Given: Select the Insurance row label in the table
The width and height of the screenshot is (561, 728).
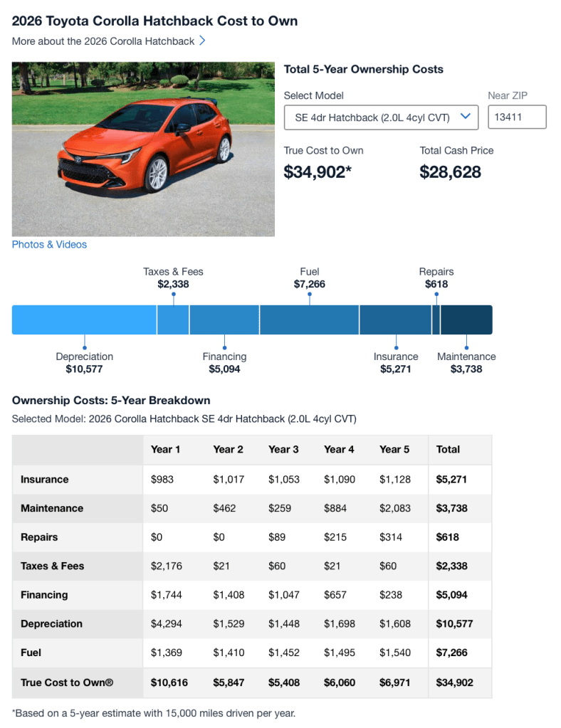Looking at the screenshot, I should point(45,480).
